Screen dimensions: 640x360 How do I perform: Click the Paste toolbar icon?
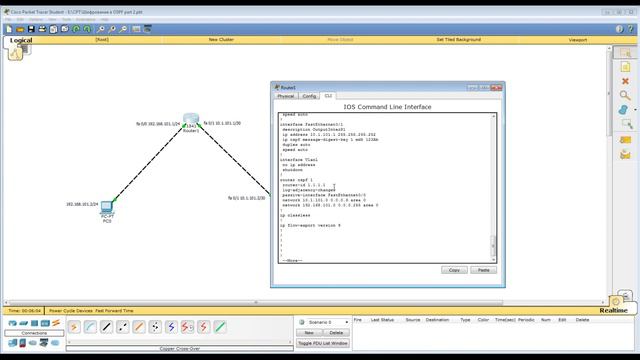64,29
